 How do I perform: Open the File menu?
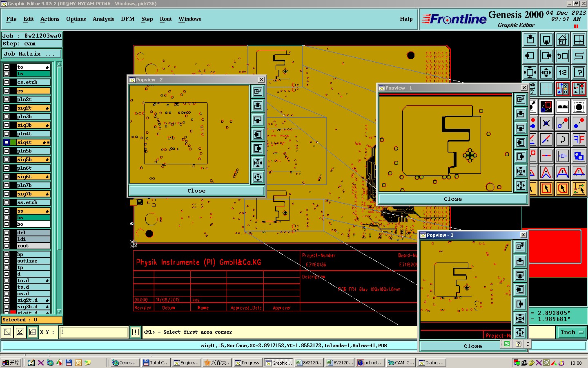[11, 19]
